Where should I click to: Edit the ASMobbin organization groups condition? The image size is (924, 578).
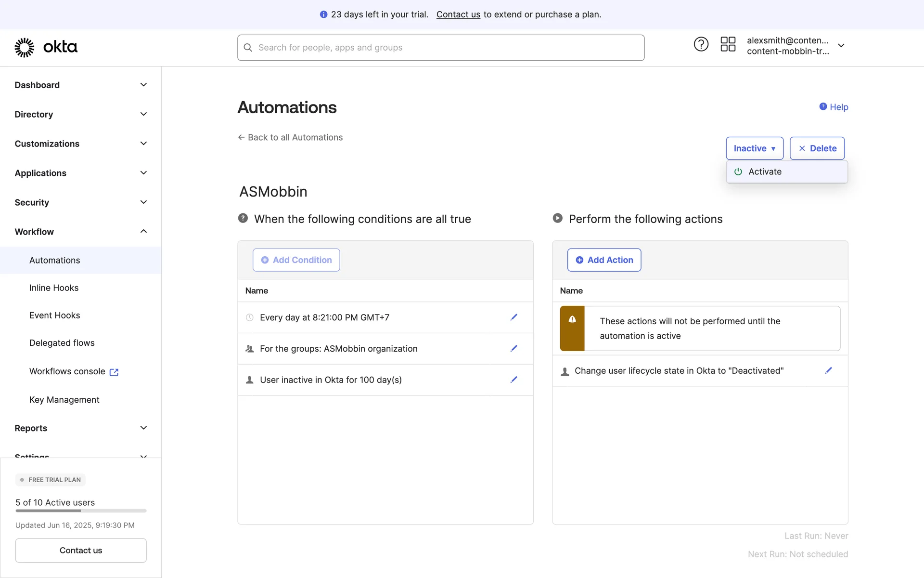[x=513, y=348]
